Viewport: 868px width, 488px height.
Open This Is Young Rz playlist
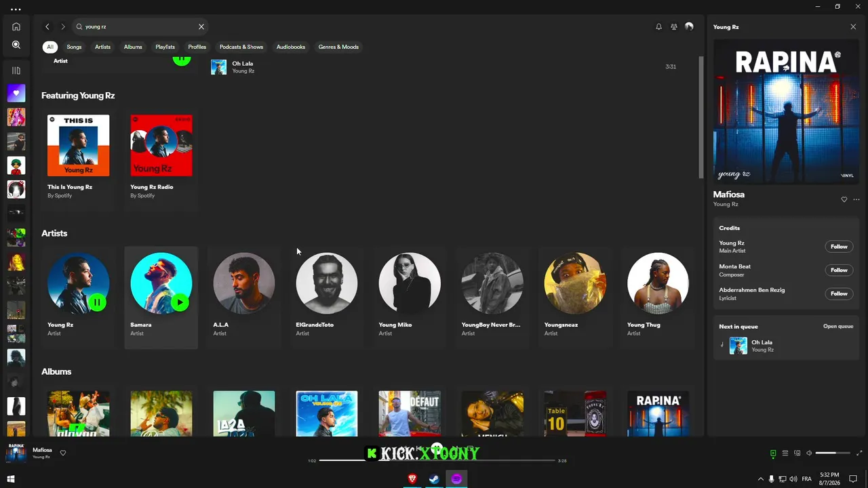78,160
